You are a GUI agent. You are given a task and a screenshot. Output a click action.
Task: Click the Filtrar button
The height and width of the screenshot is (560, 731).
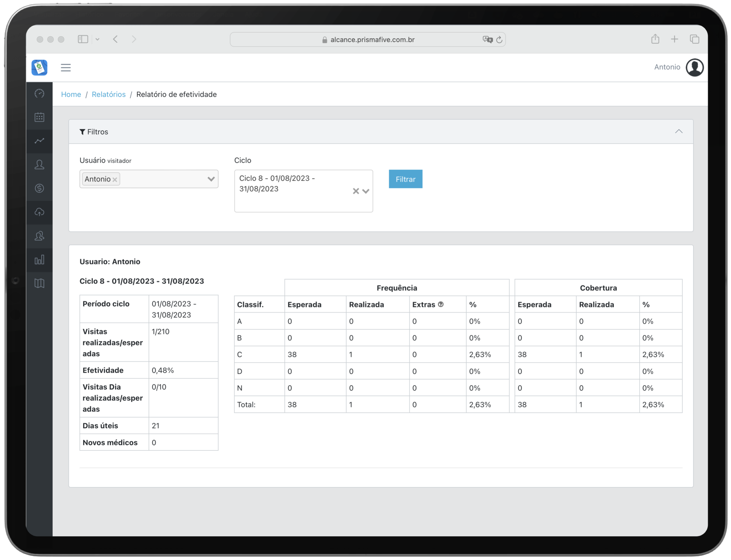(405, 179)
